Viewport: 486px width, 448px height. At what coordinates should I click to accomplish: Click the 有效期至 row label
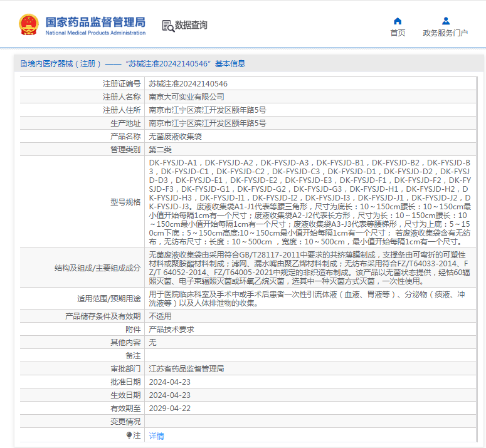(x=125, y=409)
